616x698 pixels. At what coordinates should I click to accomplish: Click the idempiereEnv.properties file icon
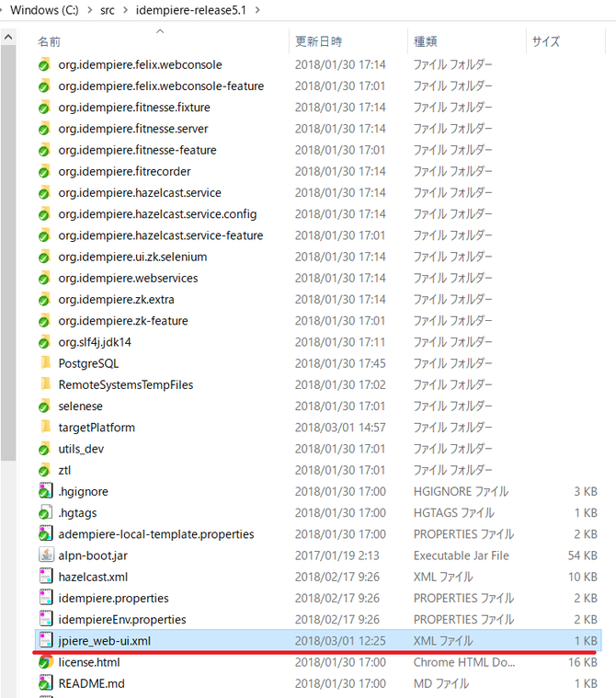pos(46,619)
